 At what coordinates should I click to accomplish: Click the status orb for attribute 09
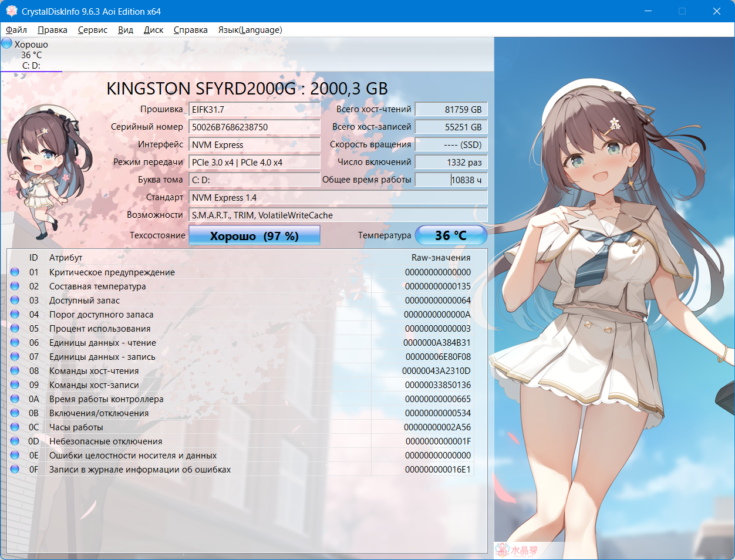[15, 384]
